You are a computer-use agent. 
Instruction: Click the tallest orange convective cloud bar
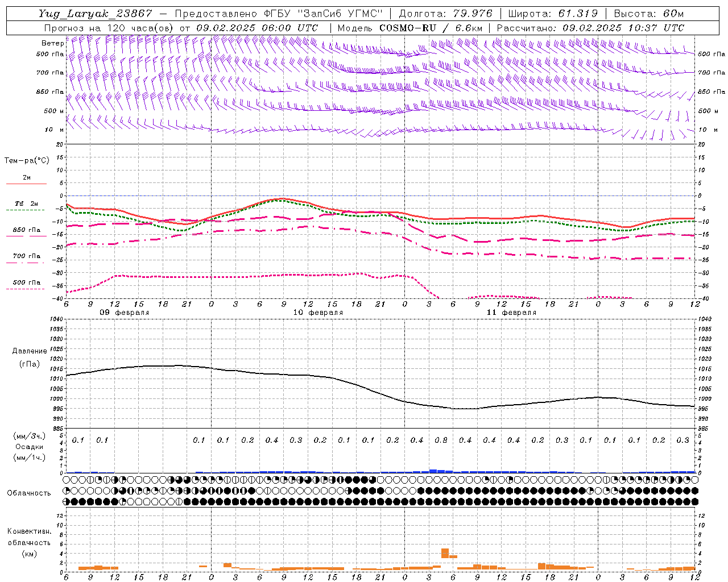(445, 553)
